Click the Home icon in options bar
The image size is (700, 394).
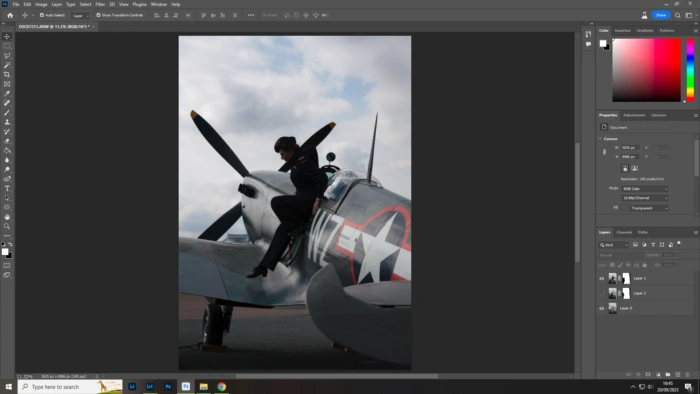tap(10, 15)
